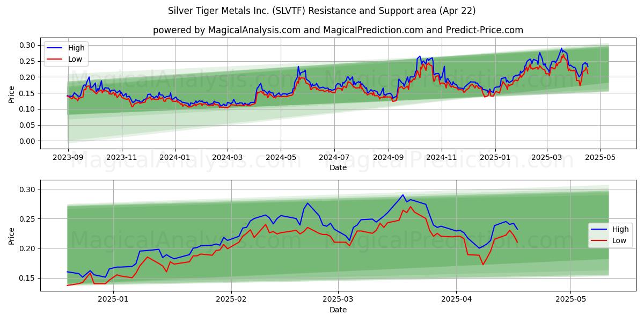Click 'High' in the bottom chart legend
The width and height of the screenshot is (644, 322).
coord(620,229)
